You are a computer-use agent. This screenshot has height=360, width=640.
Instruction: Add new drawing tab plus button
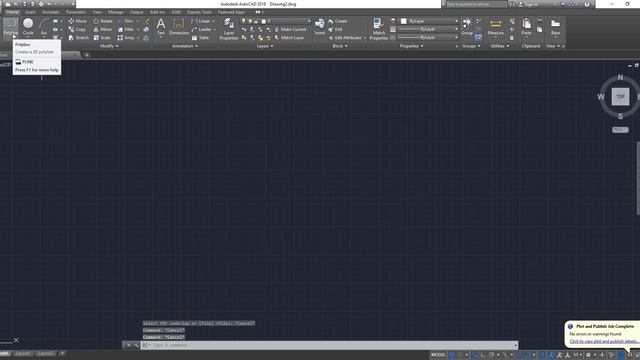pyautogui.click(x=87, y=55)
